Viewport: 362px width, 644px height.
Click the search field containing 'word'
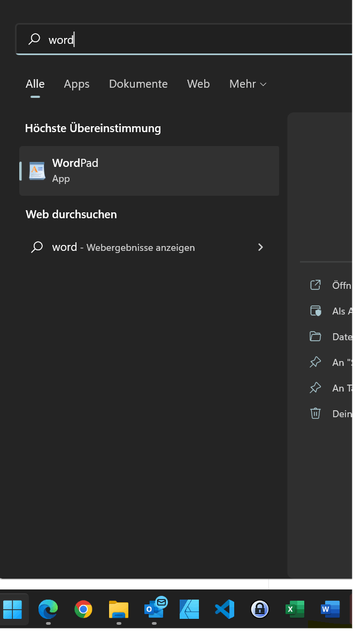click(x=184, y=40)
